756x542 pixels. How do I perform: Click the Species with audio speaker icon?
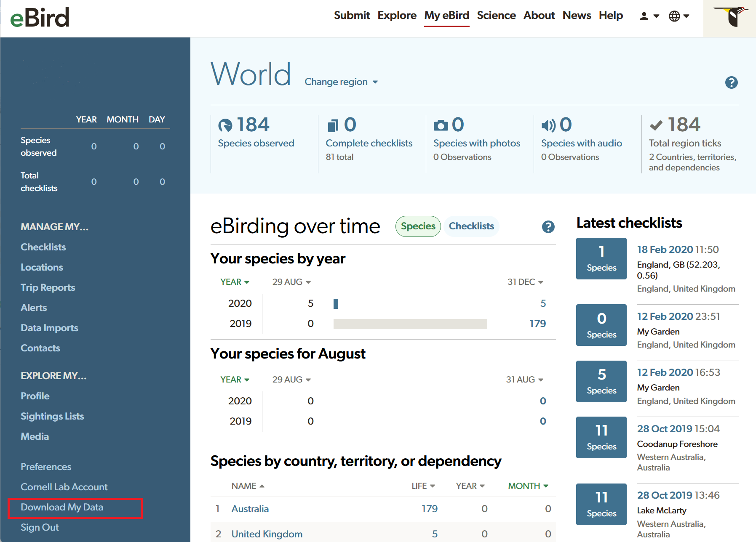coord(549,125)
